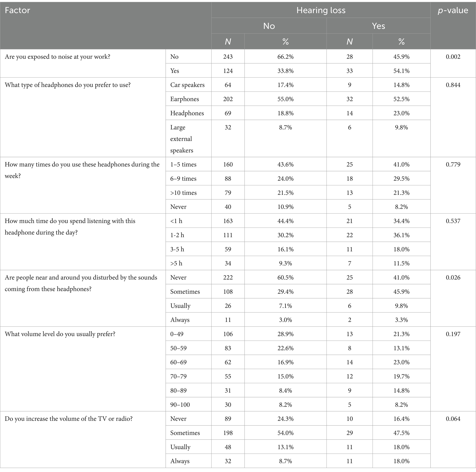Viewport: 476px width, 472px height.
Task: Select the 66.2% percentage cell
Action: (285, 57)
